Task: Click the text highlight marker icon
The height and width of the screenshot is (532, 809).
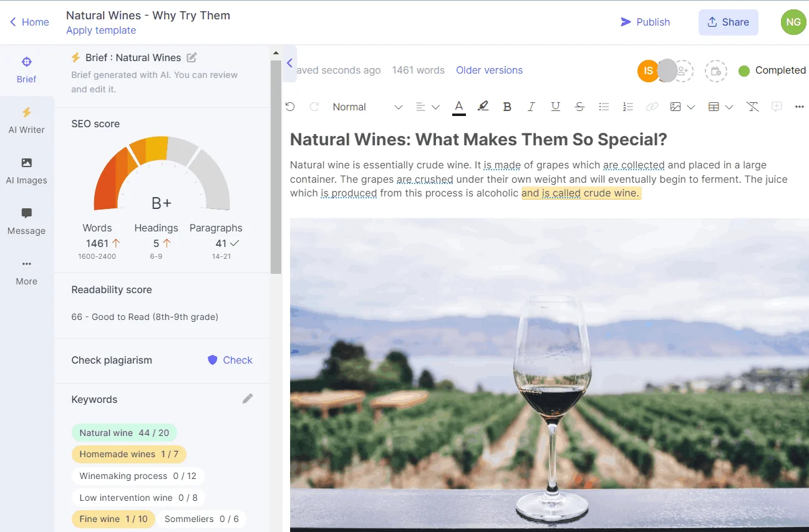Action: [x=483, y=107]
